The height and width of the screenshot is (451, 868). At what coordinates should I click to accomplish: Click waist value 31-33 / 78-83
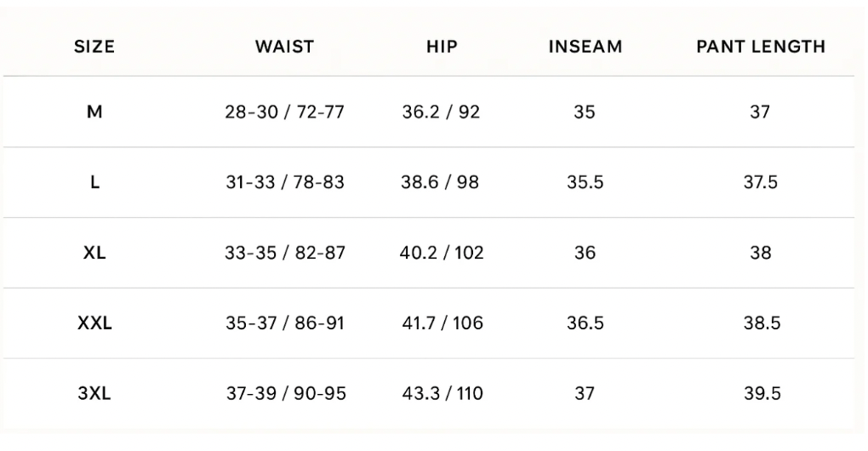pos(285,182)
